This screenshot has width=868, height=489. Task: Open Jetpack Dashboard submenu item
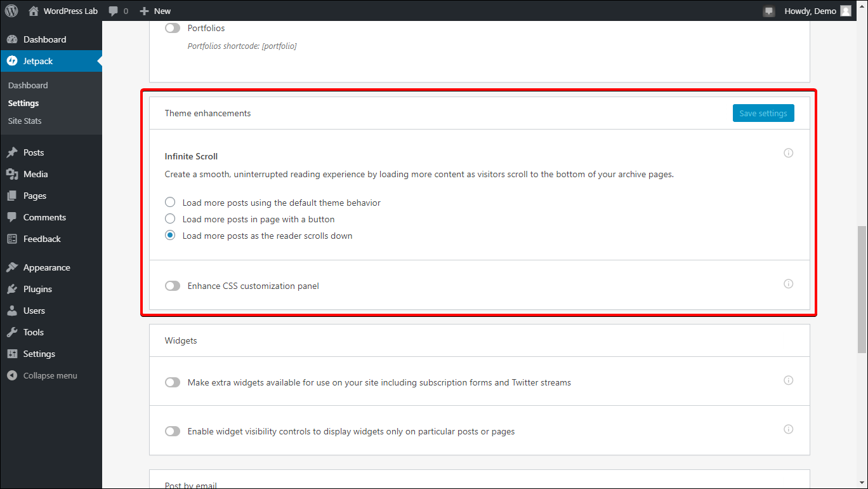pyautogui.click(x=28, y=85)
